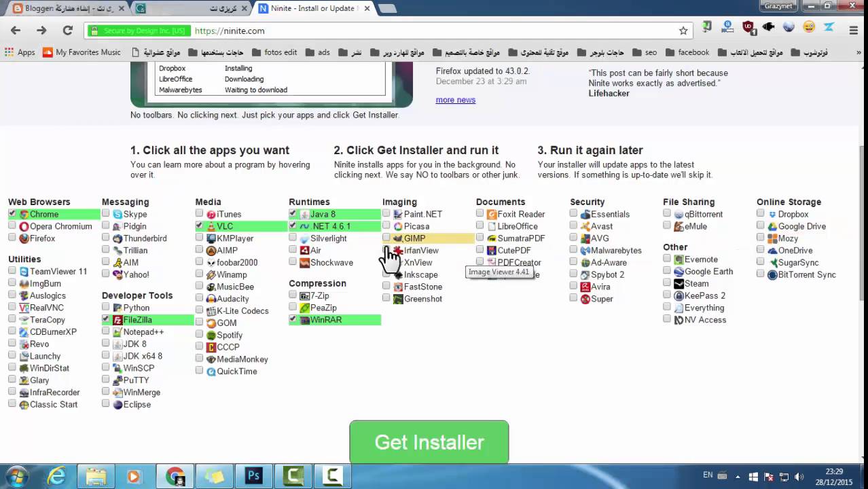Viewport: 868px width, 489px height.
Task: Check the TeamViewer 11 checkbox
Action: click(x=12, y=270)
